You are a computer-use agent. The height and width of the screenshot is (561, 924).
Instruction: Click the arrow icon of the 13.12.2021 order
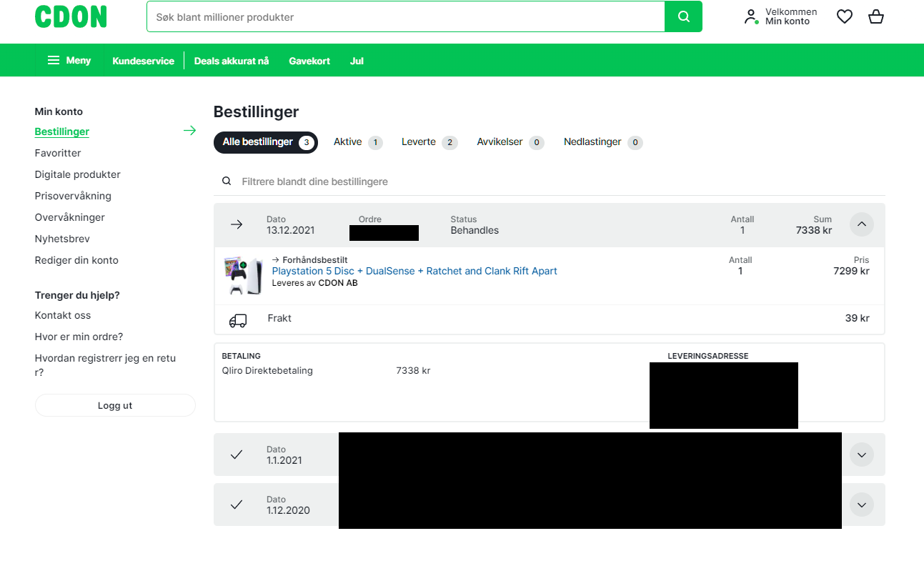pos(237,224)
